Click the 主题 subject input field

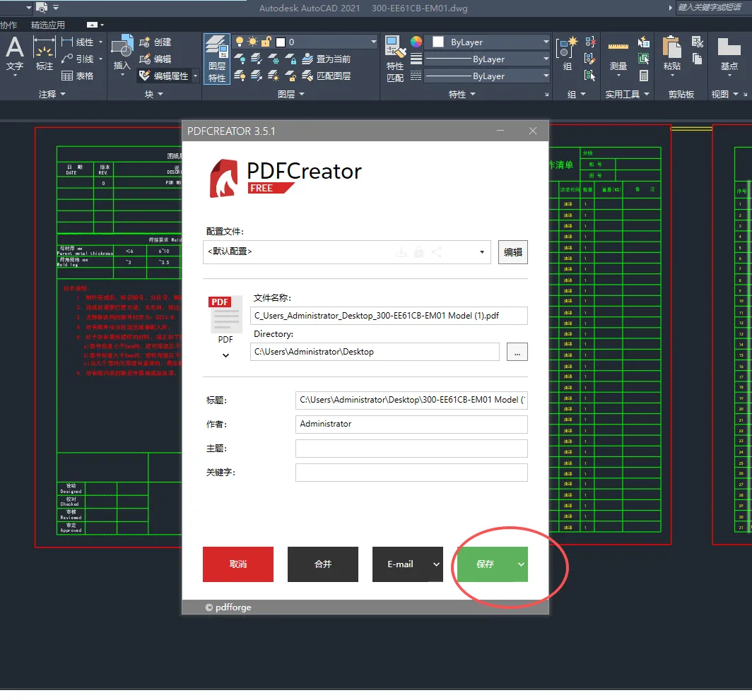[x=411, y=449]
